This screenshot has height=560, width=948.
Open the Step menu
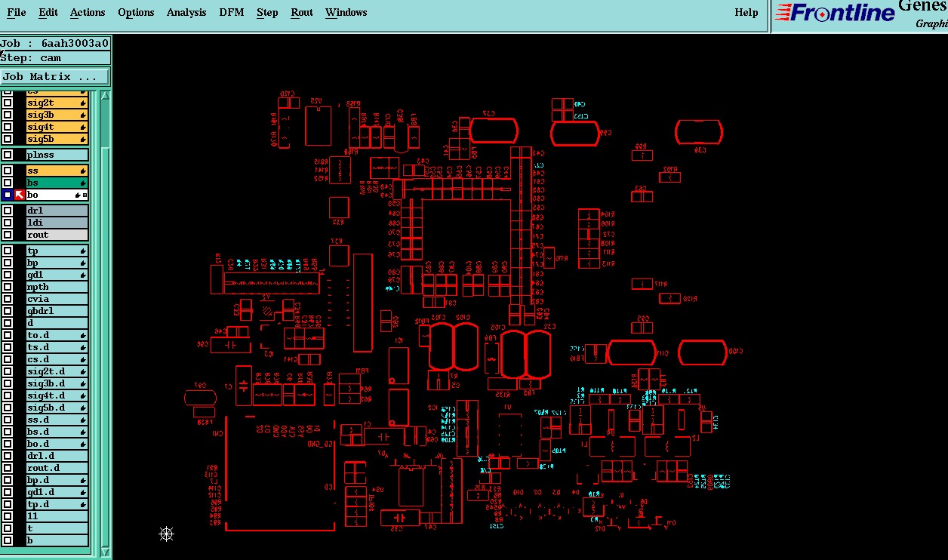tap(267, 12)
